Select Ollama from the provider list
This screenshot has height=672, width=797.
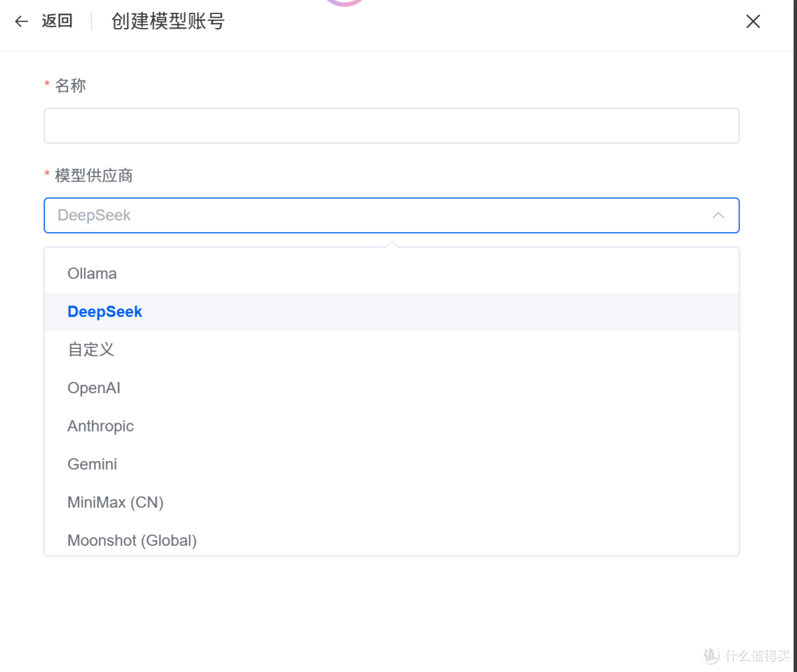pyautogui.click(x=92, y=274)
